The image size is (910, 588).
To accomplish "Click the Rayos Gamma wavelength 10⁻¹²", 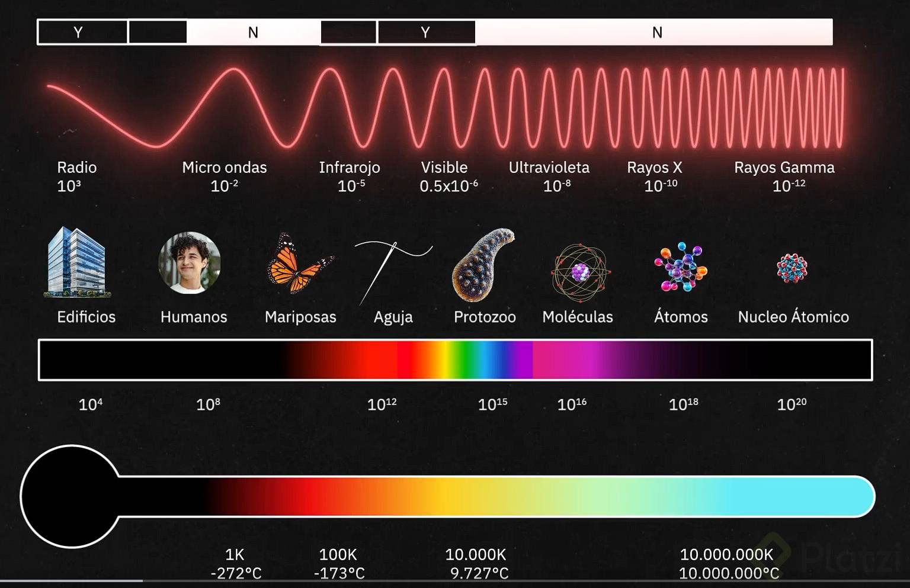I will coord(789,186).
